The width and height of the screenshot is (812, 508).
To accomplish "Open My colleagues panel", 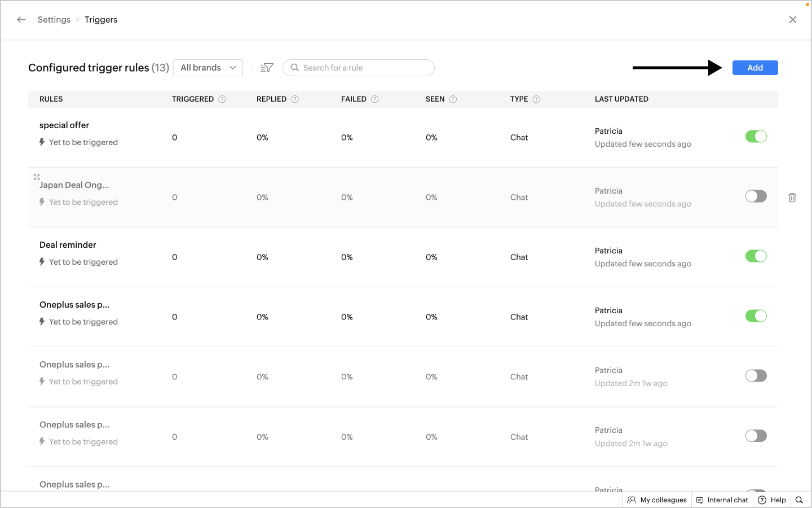I will point(657,500).
